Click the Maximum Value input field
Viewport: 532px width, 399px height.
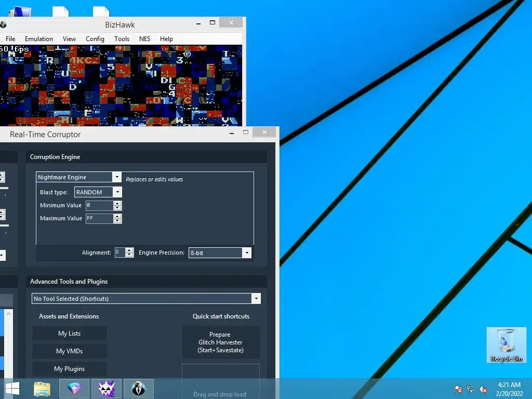(x=99, y=218)
